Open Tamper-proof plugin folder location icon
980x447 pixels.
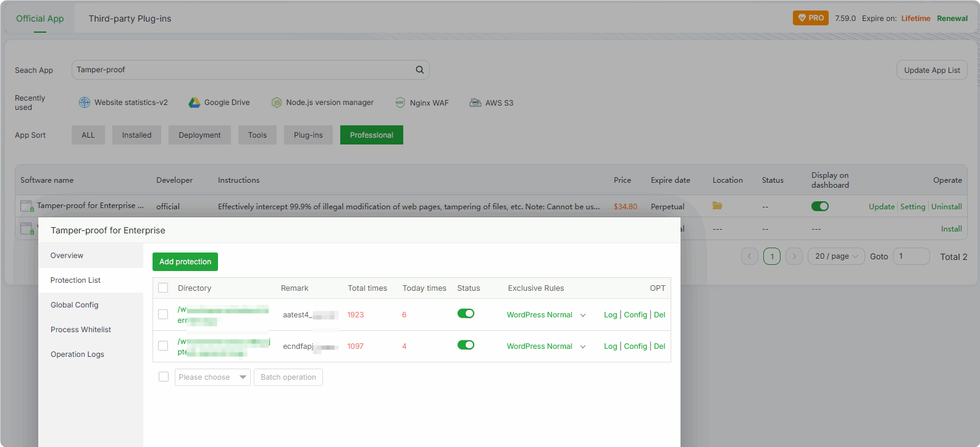point(718,206)
